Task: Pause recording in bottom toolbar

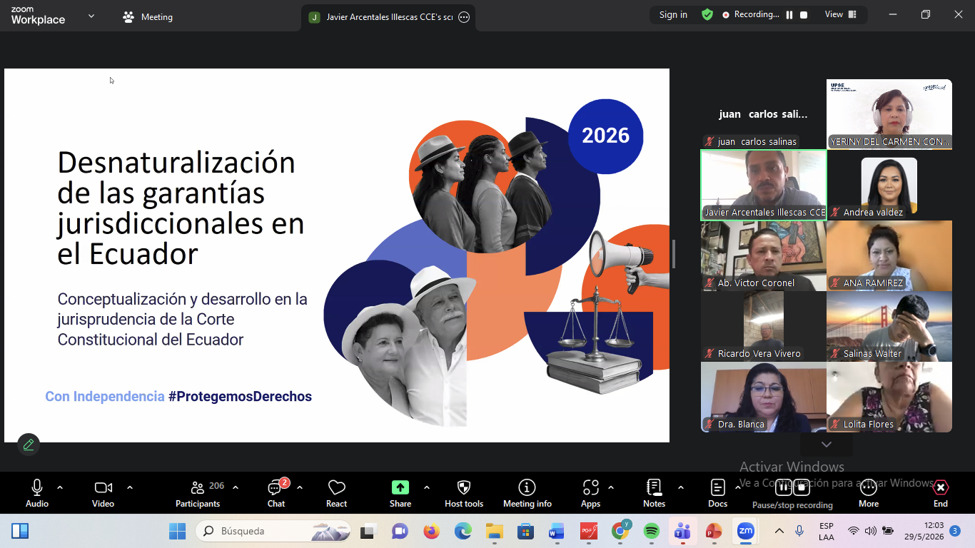Action: (783, 488)
